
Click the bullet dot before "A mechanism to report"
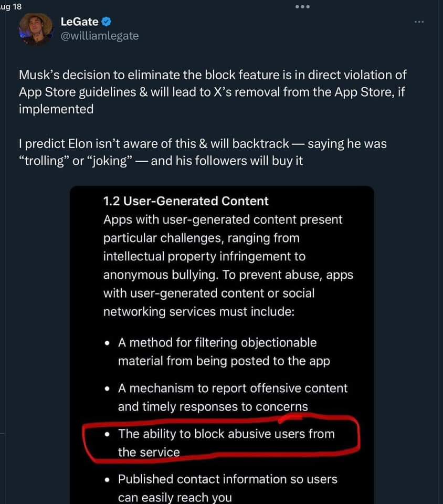[x=107, y=389]
